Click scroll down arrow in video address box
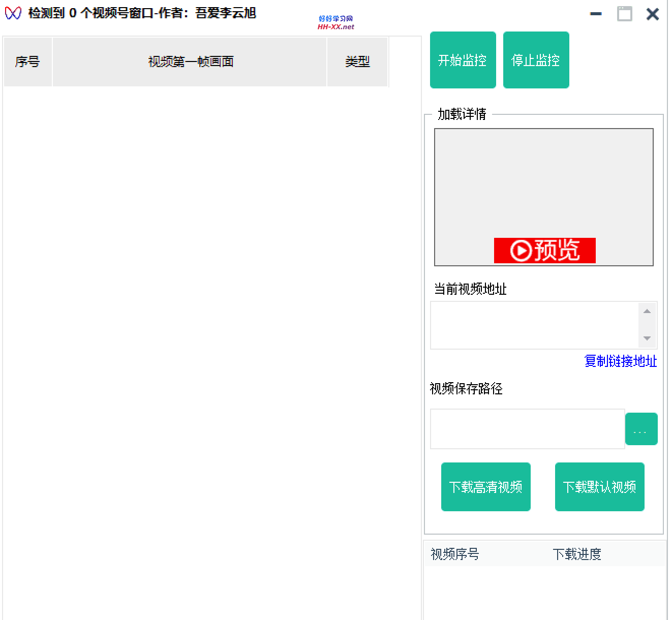The width and height of the screenshot is (672, 620). pos(647,338)
